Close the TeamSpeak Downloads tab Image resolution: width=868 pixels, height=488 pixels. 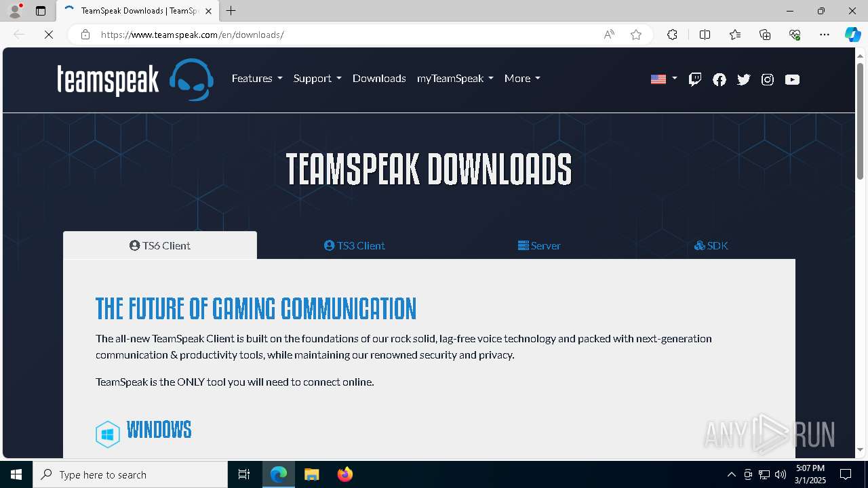(208, 11)
